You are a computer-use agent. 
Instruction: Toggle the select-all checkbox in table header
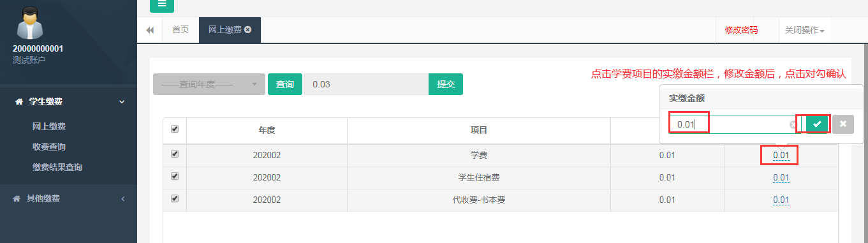tap(175, 129)
